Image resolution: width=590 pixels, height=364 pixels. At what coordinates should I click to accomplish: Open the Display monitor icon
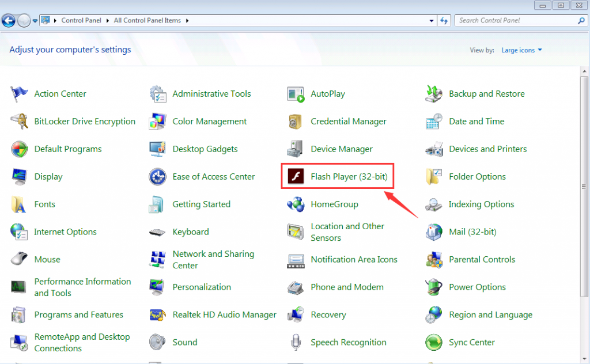(19, 176)
